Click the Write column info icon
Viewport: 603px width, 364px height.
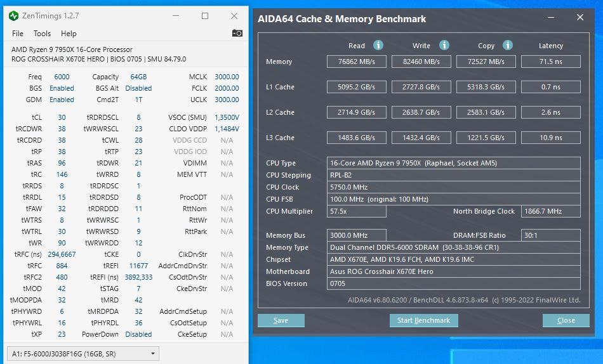pyautogui.click(x=444, y=46)
